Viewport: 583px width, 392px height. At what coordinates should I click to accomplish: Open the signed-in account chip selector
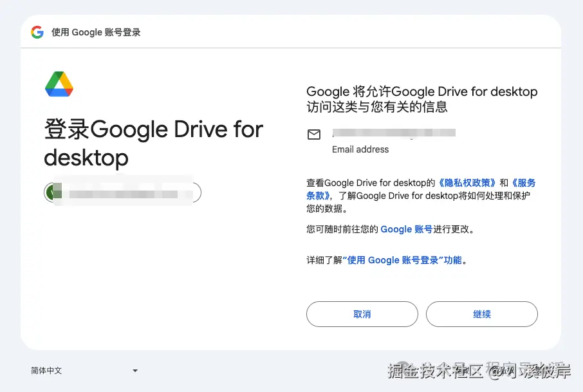[123, 192]
